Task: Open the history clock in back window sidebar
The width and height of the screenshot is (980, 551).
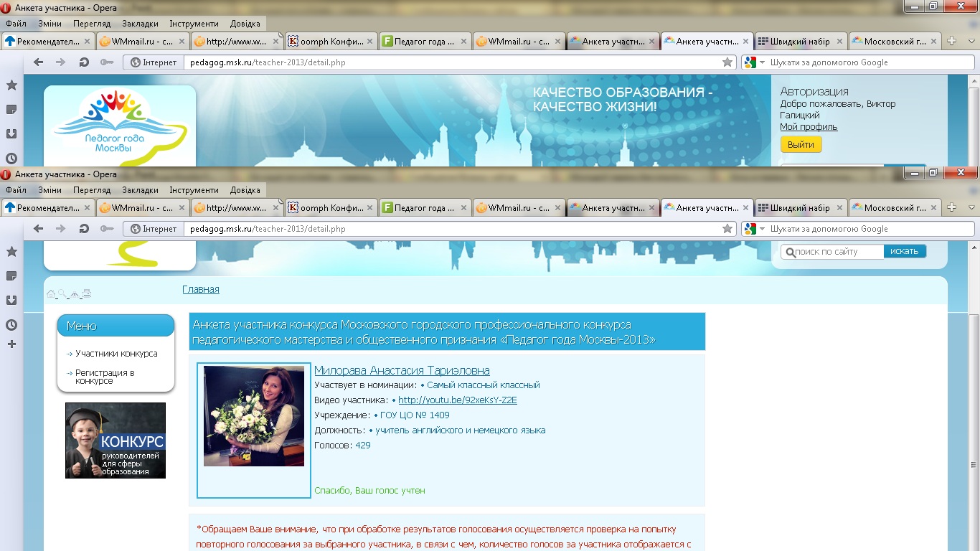Action: click(x=11, y=159)
